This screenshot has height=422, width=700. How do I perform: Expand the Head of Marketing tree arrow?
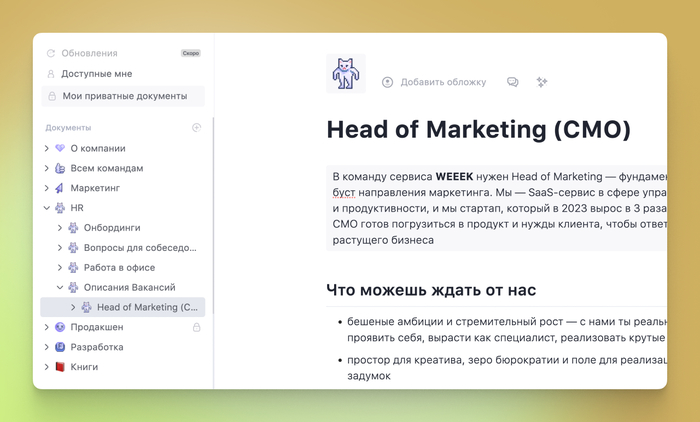[x=72, y=307]
